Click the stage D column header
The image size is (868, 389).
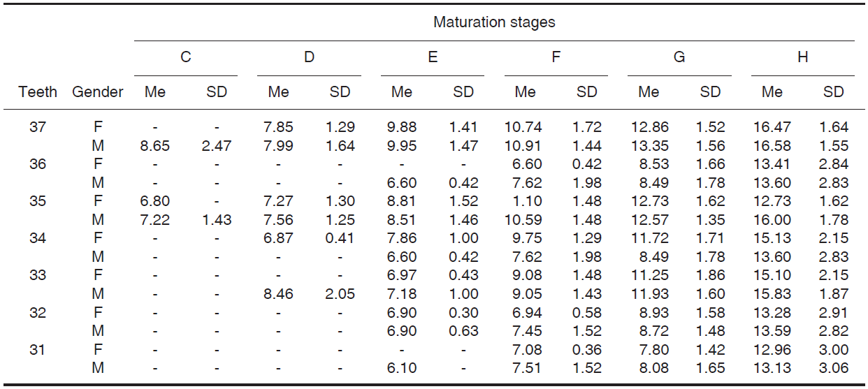pyautogui.click(x=309, y=58)
